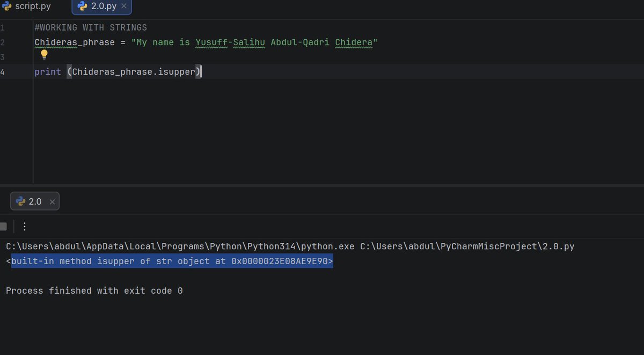
Task: Select the 2.0.py editor tab
Action: point(101,6)
